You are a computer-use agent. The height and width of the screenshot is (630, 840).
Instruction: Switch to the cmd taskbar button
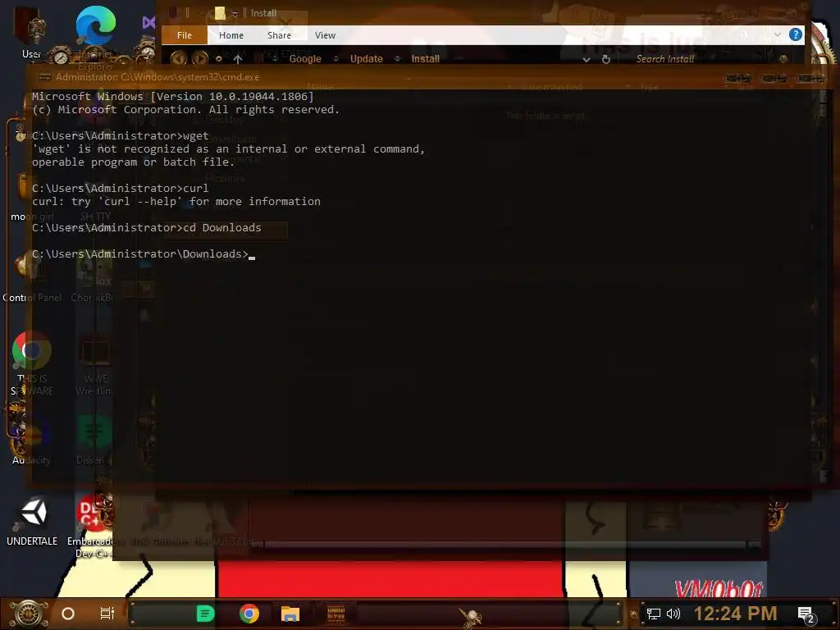336,614
